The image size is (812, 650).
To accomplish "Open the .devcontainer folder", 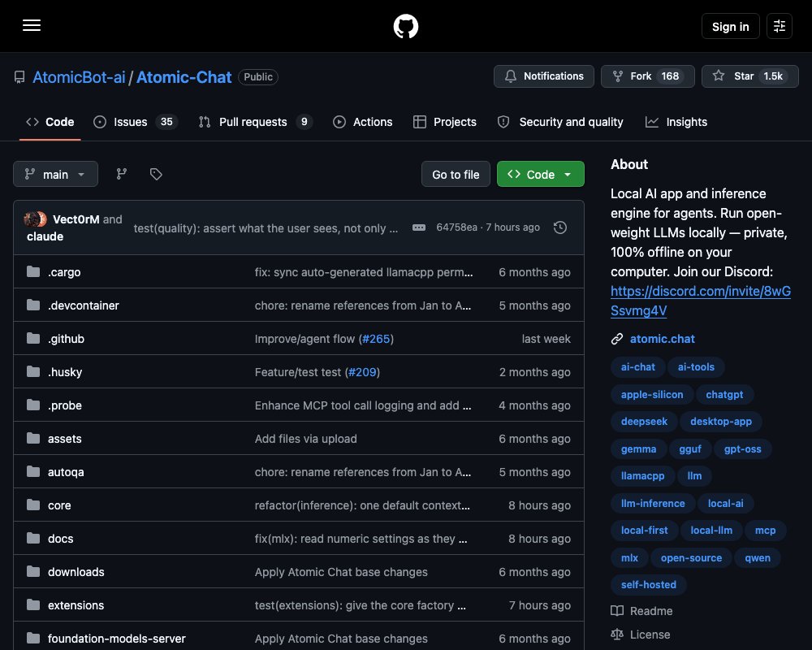I will click(x=84, y=305).
